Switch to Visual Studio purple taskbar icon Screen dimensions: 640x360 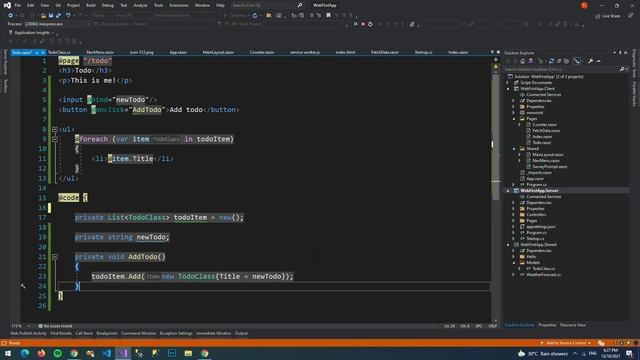pyautogui.click(x=123, y=353)
